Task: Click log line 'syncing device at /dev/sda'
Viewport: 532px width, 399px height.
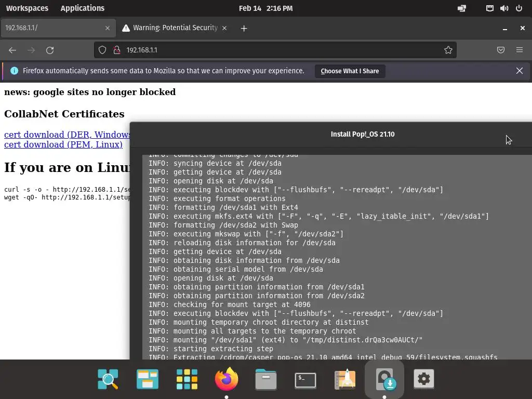Action: click(x=215, y=163)
